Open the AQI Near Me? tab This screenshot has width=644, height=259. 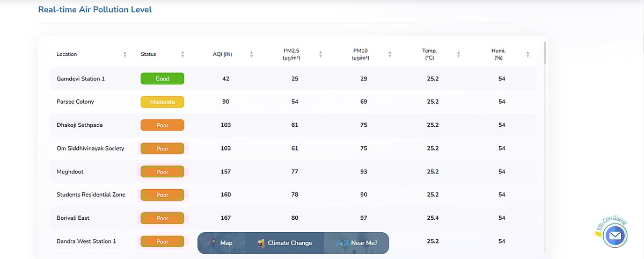click(357, 243)
